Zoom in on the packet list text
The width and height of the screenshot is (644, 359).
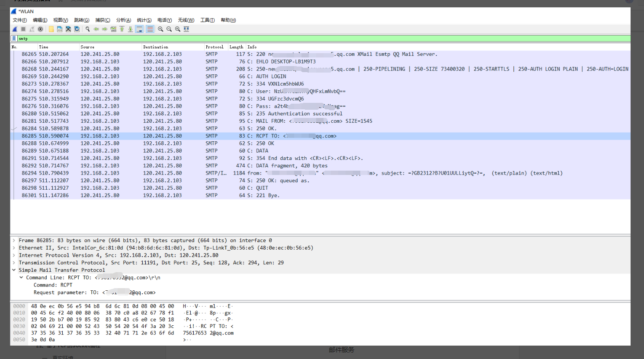[160, 29]
